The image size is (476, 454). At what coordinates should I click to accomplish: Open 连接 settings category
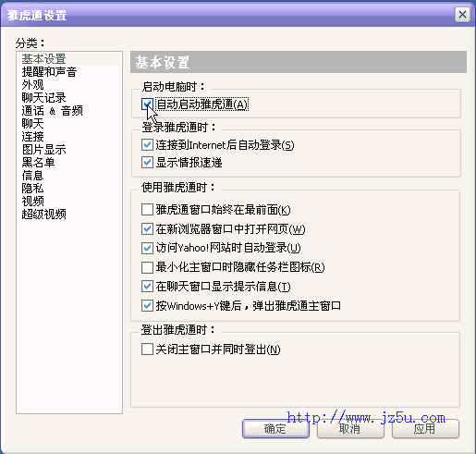click(32, 137)
